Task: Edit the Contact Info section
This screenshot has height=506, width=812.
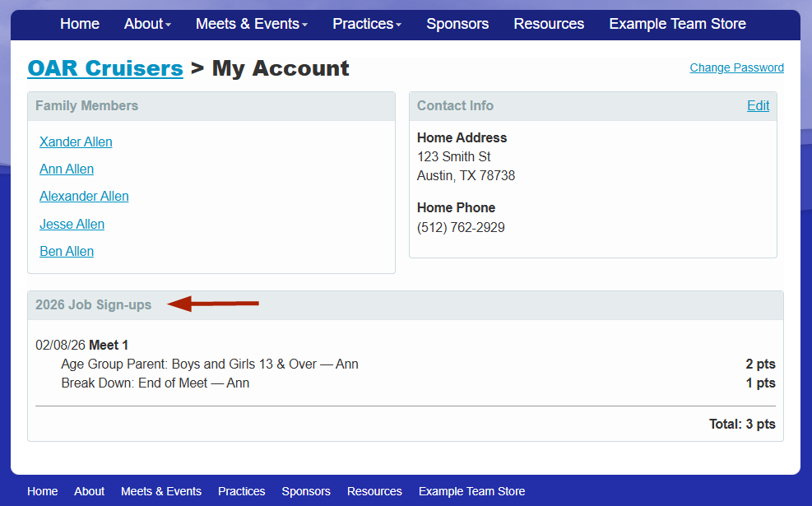Action: point(758,105)
